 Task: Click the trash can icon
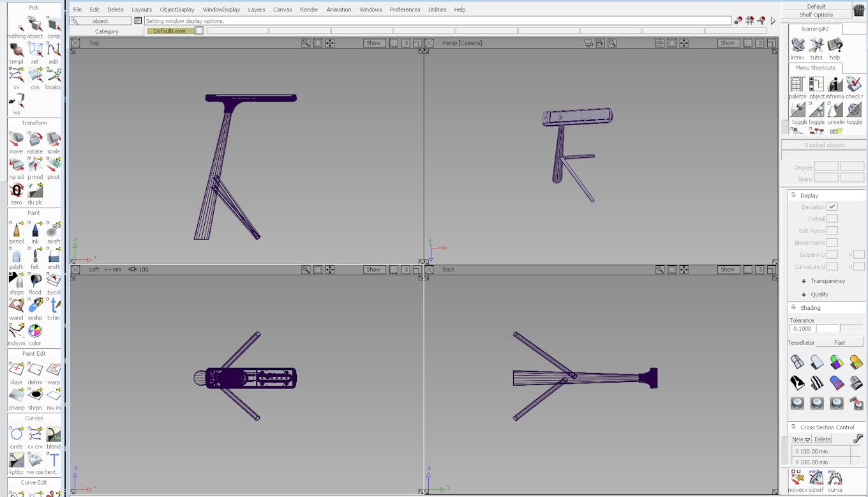(x=858, y=10)
